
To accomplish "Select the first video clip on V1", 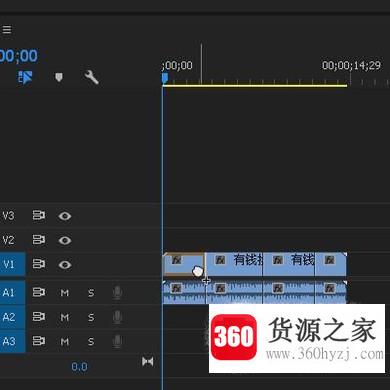I will coord(184,264).
